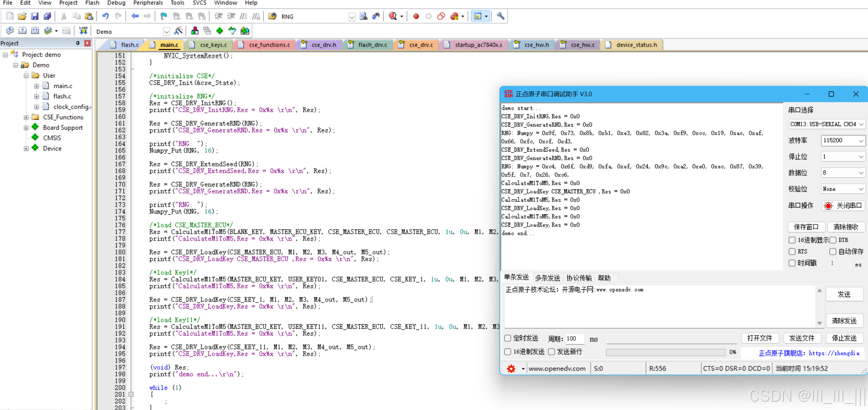Insert breakpoint with red circle icon
The image size is (868, 410).
[x=416, y=16]
